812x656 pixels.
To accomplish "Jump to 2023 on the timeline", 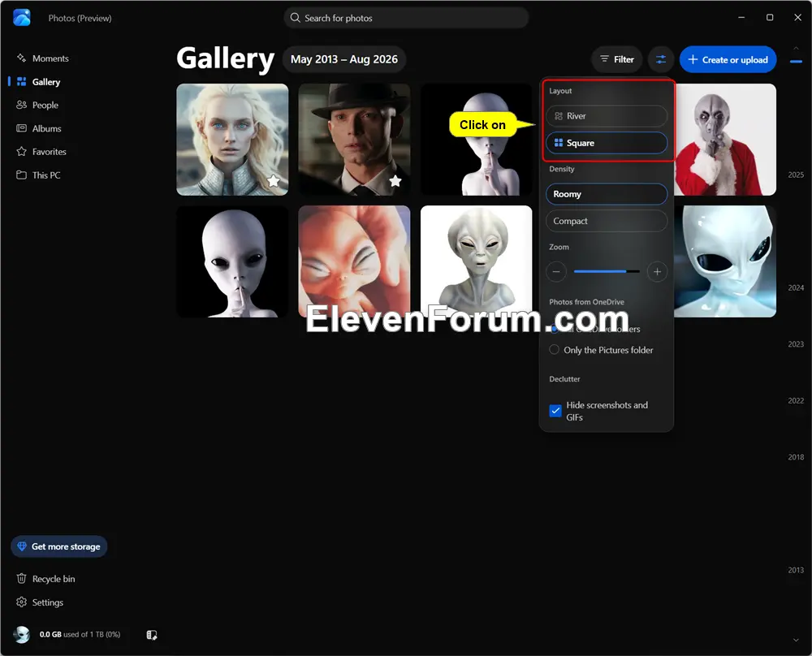I will click(796, 344).
